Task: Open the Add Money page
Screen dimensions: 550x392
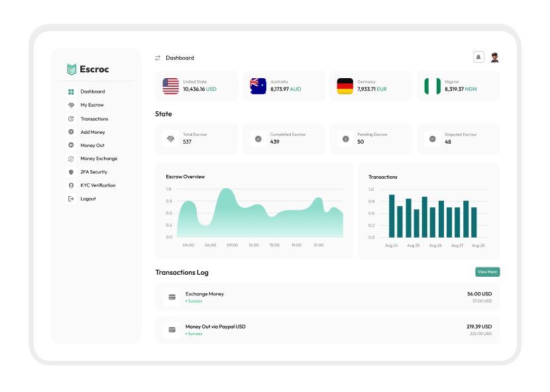Action: pos(93,132)
